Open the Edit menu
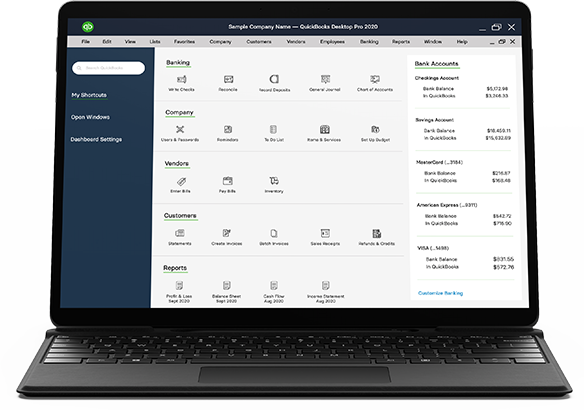This screenshot has height=410, width=584. tap(107, 42)
